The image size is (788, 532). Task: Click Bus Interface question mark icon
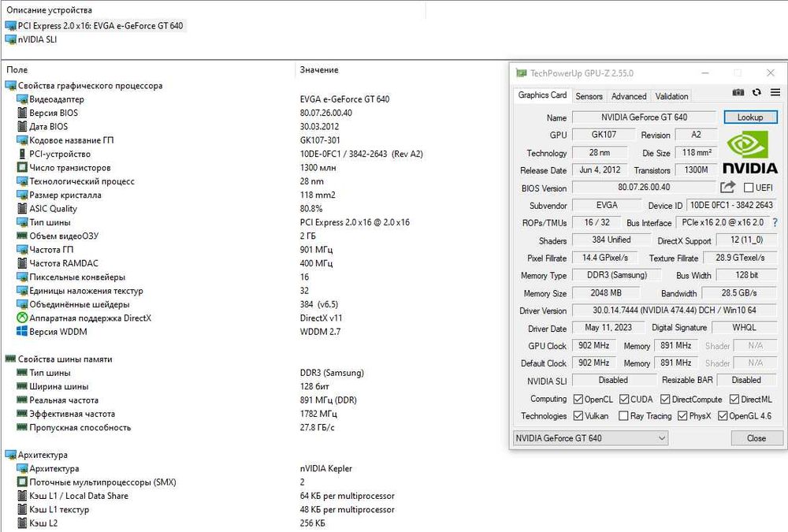click(775, 222)
